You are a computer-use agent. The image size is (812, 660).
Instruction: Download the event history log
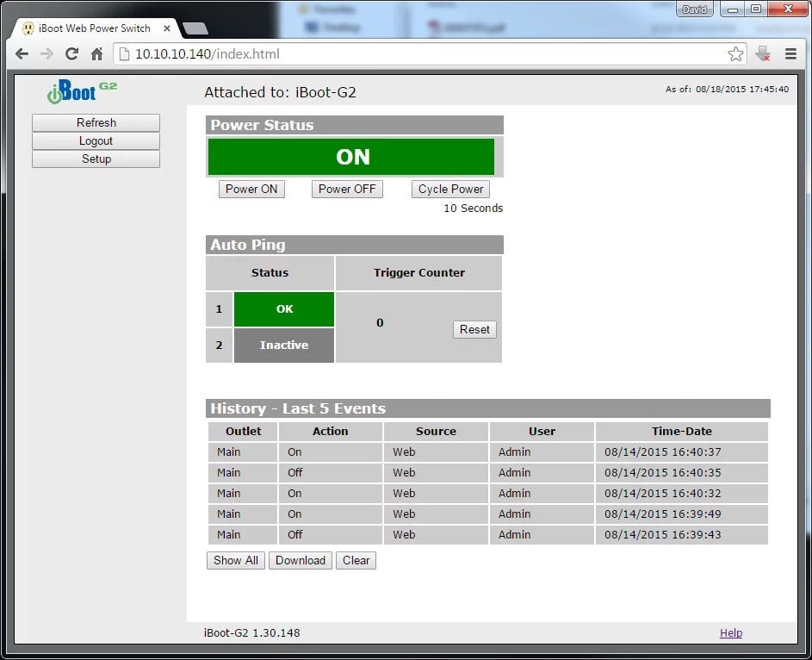click(301, 561)
